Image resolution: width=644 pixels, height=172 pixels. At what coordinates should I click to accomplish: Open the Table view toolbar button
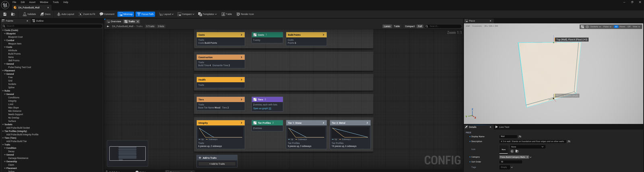coord(227,14)
